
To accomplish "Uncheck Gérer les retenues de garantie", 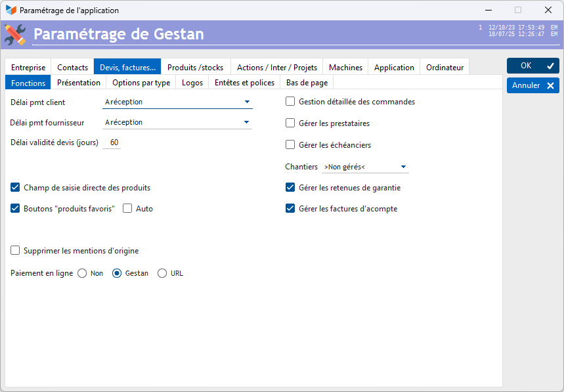I will (x=290, y=188).
